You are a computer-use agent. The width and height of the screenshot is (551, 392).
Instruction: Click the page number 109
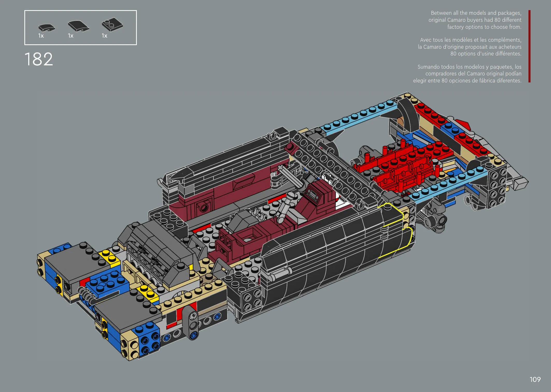pyautogui.click(x=535, y=380)
